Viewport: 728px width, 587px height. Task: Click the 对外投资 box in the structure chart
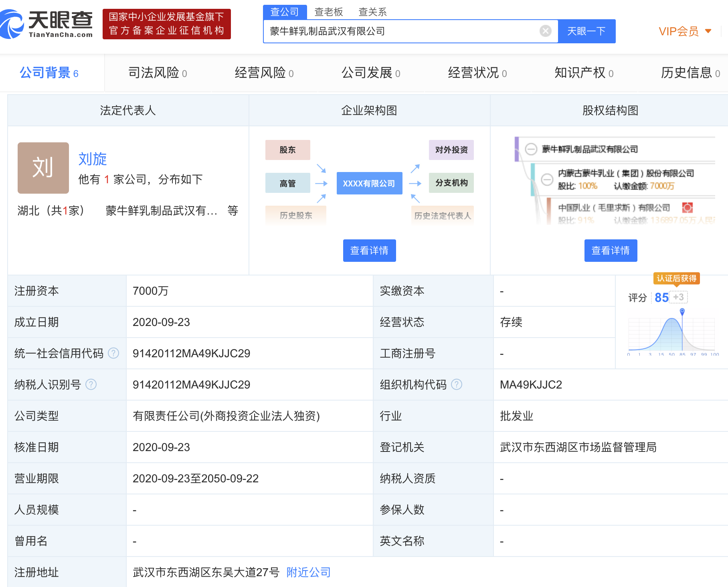[x=451, y=150]
